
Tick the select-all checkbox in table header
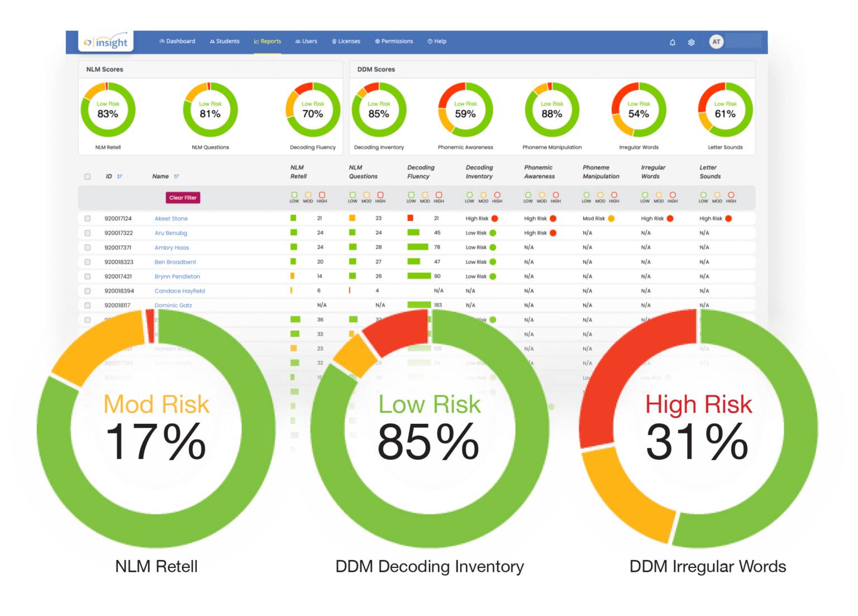[x=88, y=176]
